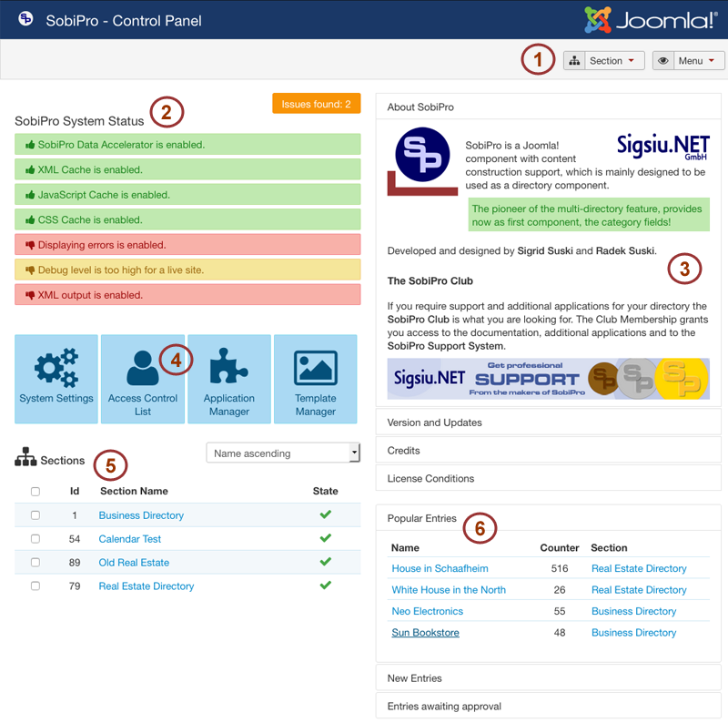Expand Entries awaiting approval panel
Image resolution: width=728 pixels, height=723 pixels.
coord(549,706)
